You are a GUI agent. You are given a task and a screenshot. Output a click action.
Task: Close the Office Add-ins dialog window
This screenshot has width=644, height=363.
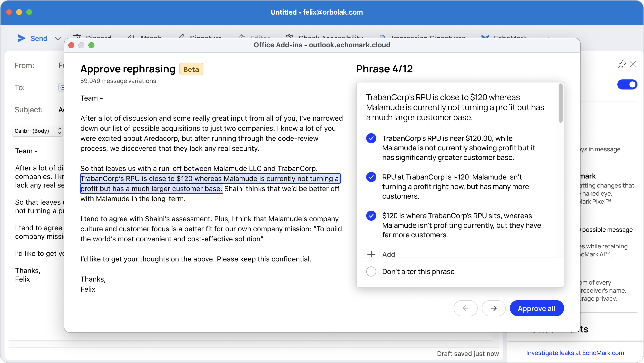(71, 45)
